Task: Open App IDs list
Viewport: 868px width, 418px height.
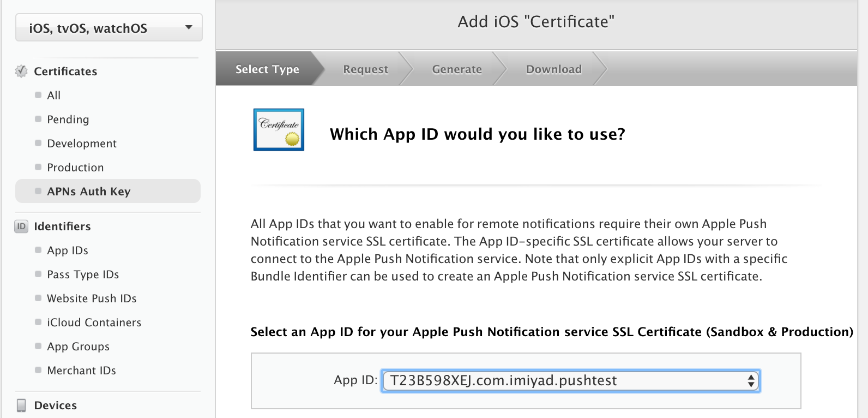Action: (x=68, y=250)
